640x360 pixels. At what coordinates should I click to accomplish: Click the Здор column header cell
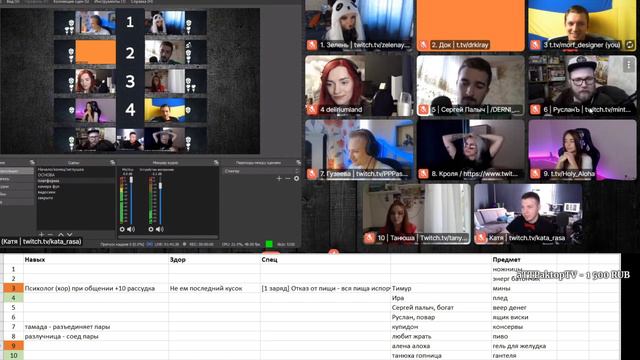[214, 259]
